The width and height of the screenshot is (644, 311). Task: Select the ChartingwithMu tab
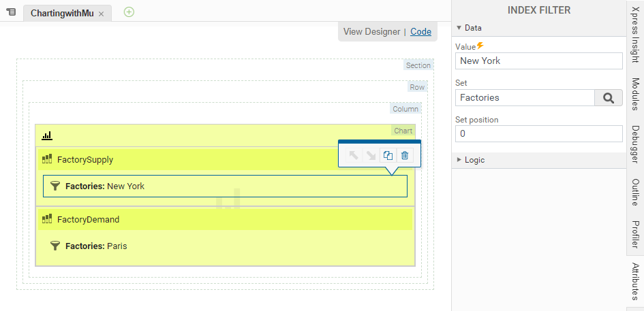click(x=62, y=13)
